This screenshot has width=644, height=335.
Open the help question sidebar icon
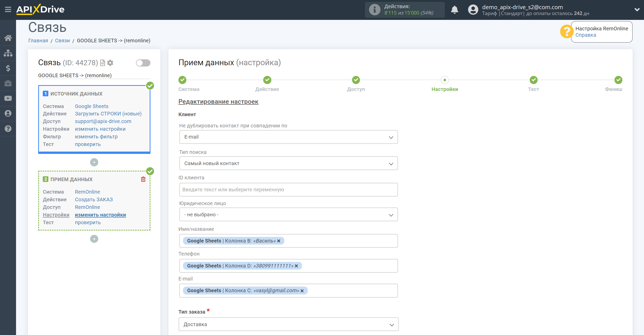8,129
